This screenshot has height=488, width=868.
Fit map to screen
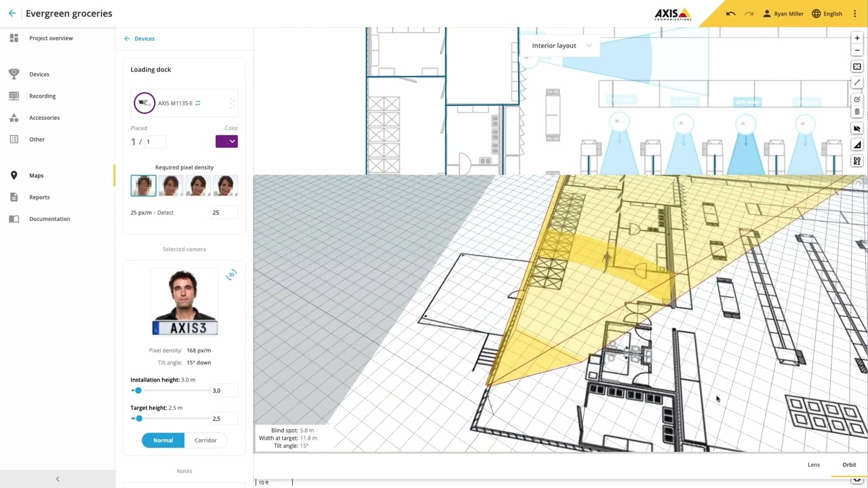tap(857, 66)
